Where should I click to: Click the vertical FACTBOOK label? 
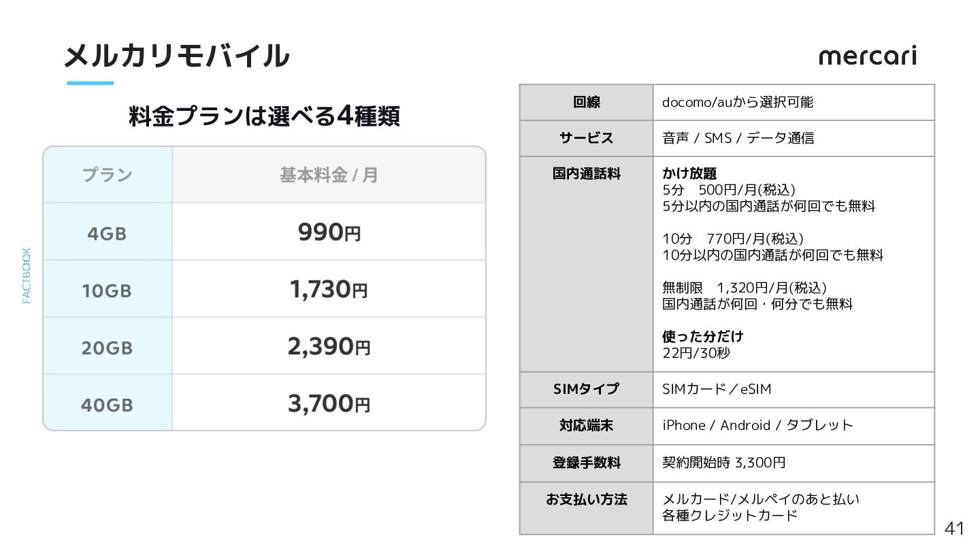(x=27, y=275)
